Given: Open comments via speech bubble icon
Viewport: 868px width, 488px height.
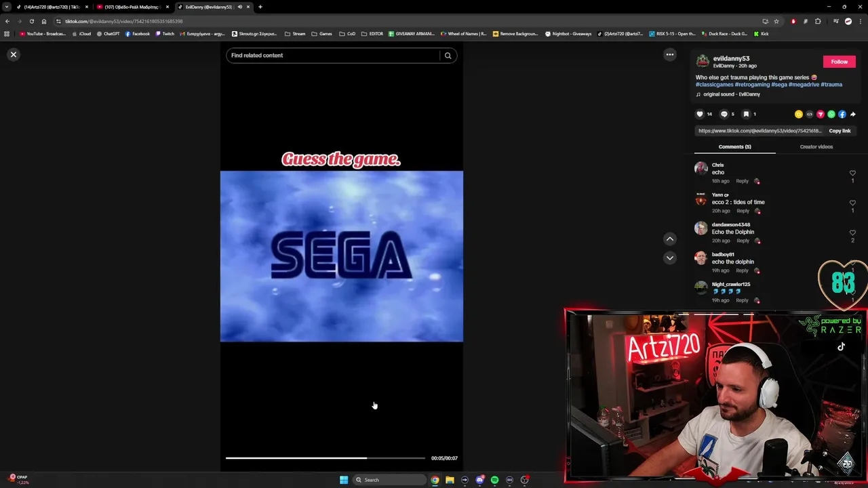Looking at the screenshot, I should [724, 114].
